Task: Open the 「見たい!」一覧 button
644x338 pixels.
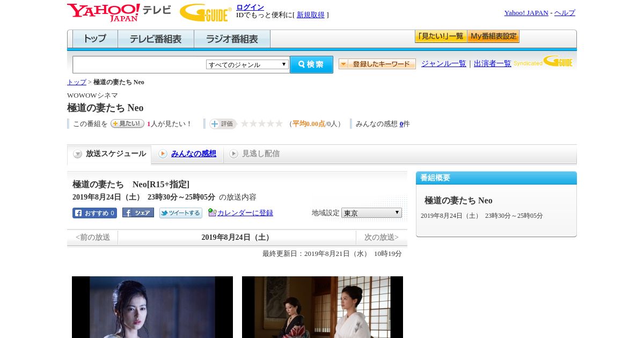Action: [441, 36]
